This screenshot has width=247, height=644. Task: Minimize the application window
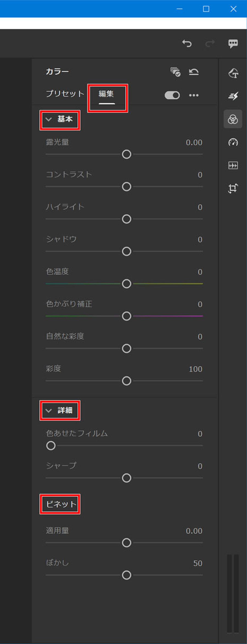click(x=179, y=9)
